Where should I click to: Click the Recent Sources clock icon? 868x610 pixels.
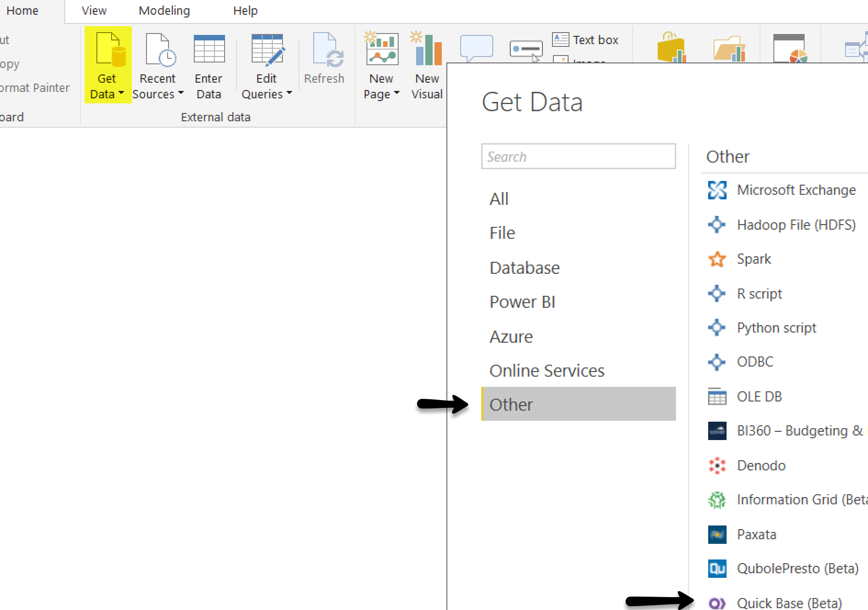coord(160,49)
